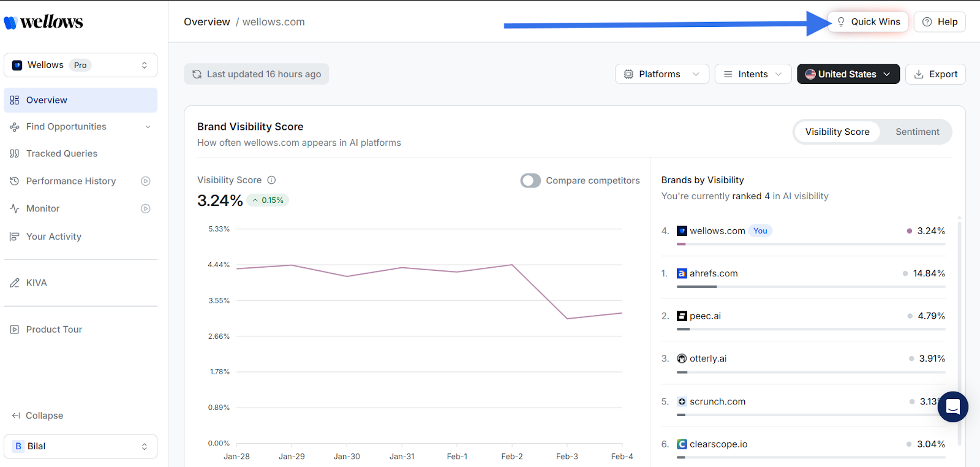Select the Visibility Score view
This screenshot has width=980, height=467.
tap(837, 132)
